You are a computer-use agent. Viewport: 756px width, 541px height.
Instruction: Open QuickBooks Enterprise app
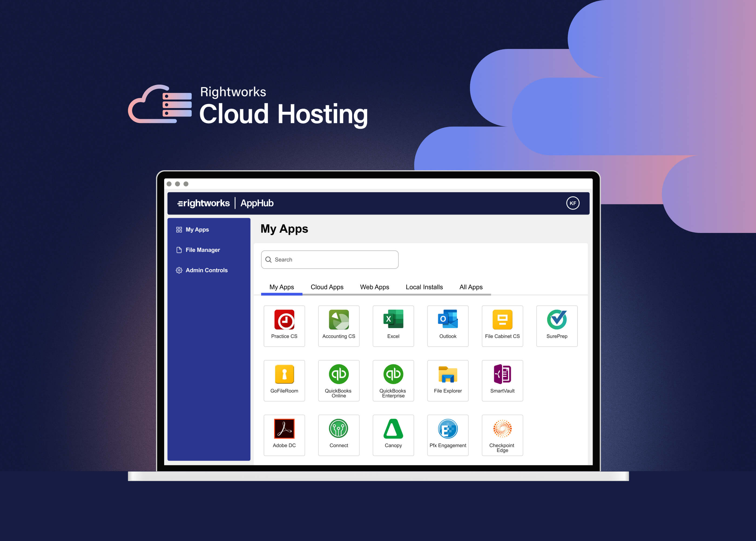(x=393, y=380)
